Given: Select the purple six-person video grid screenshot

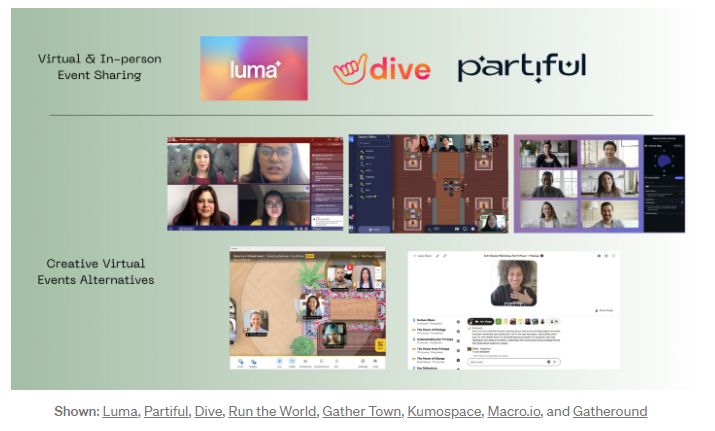Looking at the screenshot, I should pos(599,184).
